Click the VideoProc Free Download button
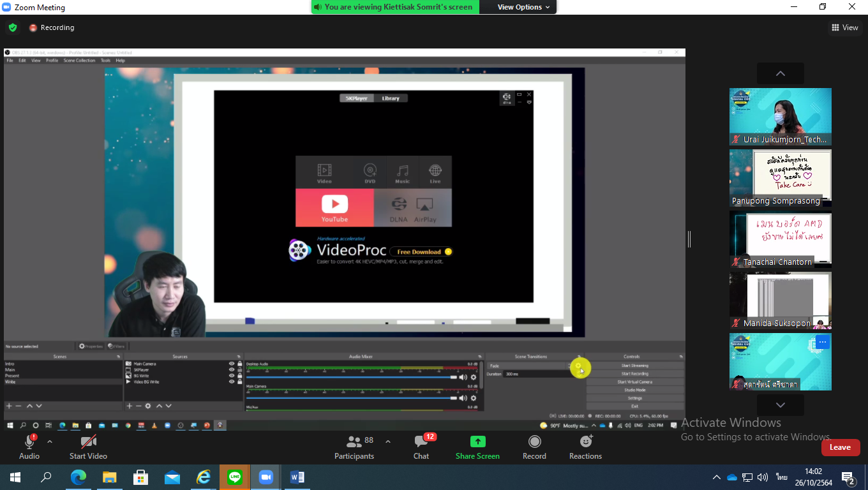The image size is (868, 490). 421,252
